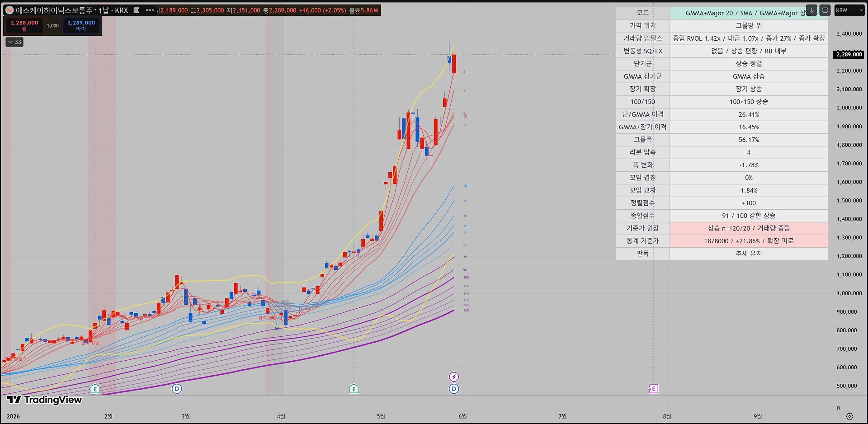Click the volume value 5.86 M in legend

(x=370, y=10)
